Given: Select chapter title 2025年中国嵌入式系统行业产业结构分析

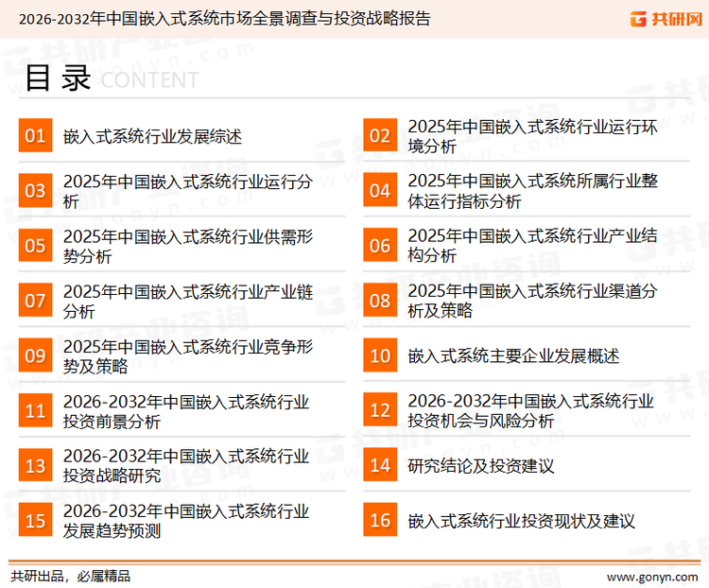Looking at the screenshot, I should pos(532,245).
